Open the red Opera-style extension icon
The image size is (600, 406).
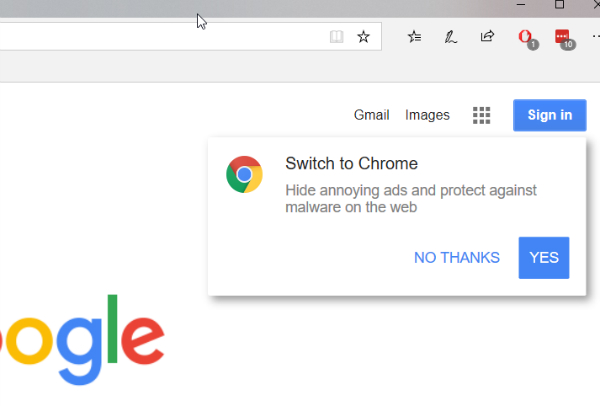pos(525,37)
